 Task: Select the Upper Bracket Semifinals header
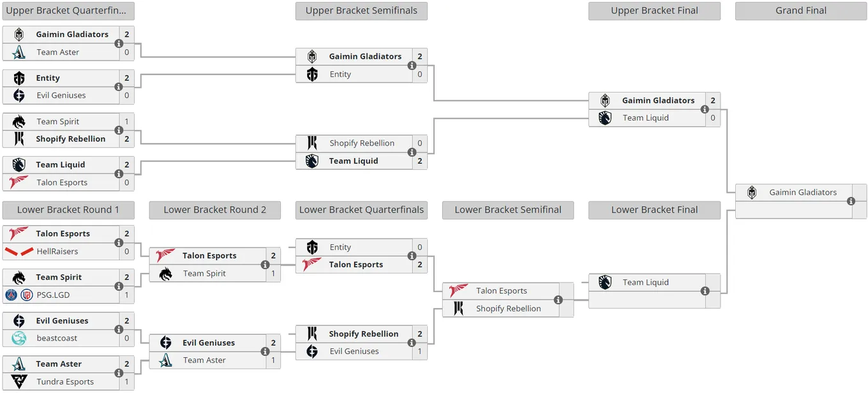click(361, 11)
